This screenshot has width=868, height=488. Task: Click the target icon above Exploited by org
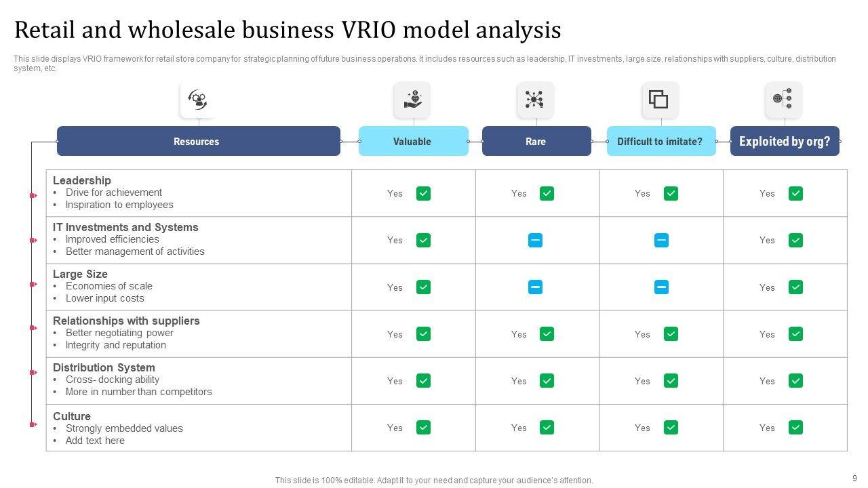(783, 100)
